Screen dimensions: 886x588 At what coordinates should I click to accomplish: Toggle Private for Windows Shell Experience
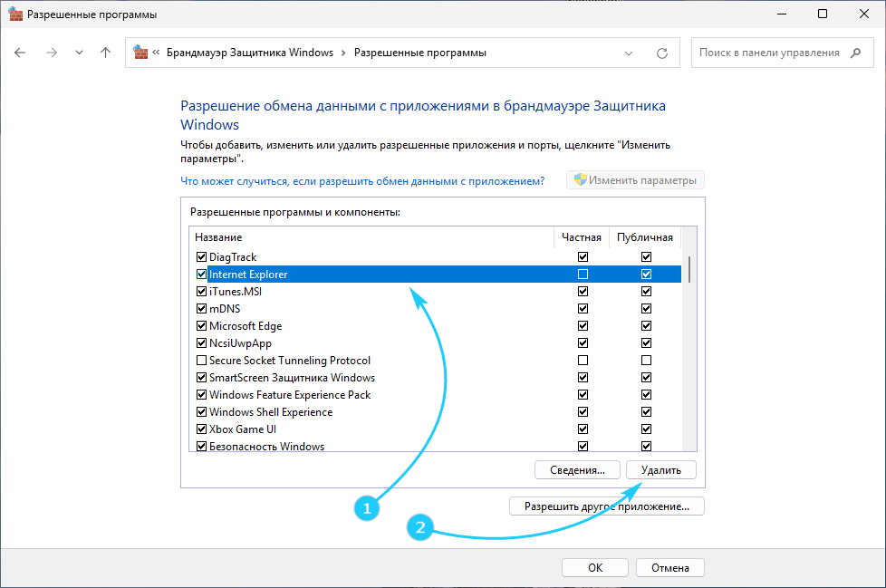583,411
